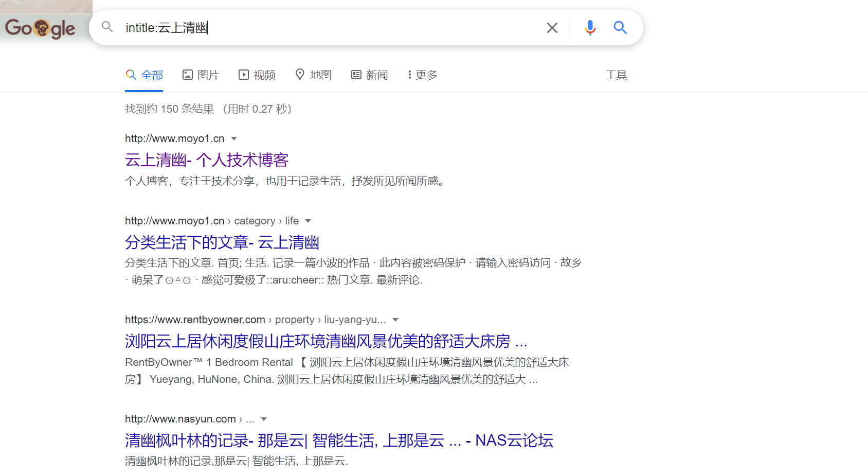The image size is (868, 476).
Task: Click the gray magnifier icon in search box
Action: tap(107, 27)
